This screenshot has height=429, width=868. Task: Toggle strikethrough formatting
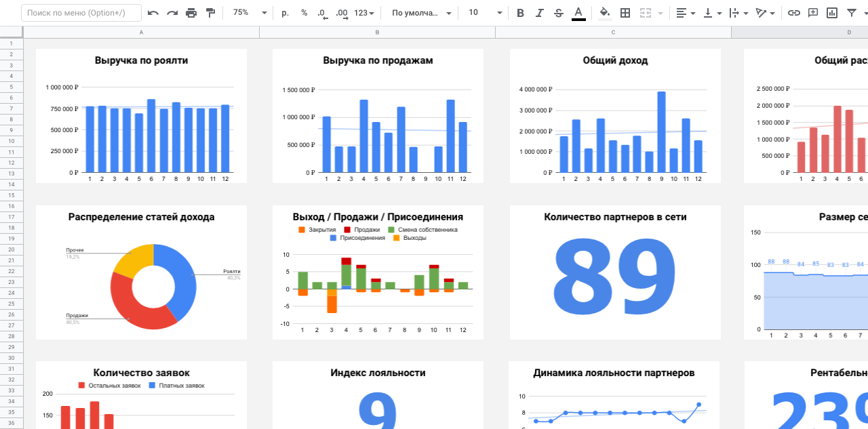point(558,13)
